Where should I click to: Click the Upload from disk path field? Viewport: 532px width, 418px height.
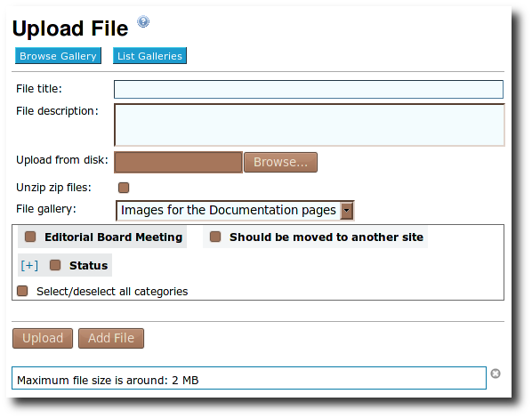(x=179, y=162)
